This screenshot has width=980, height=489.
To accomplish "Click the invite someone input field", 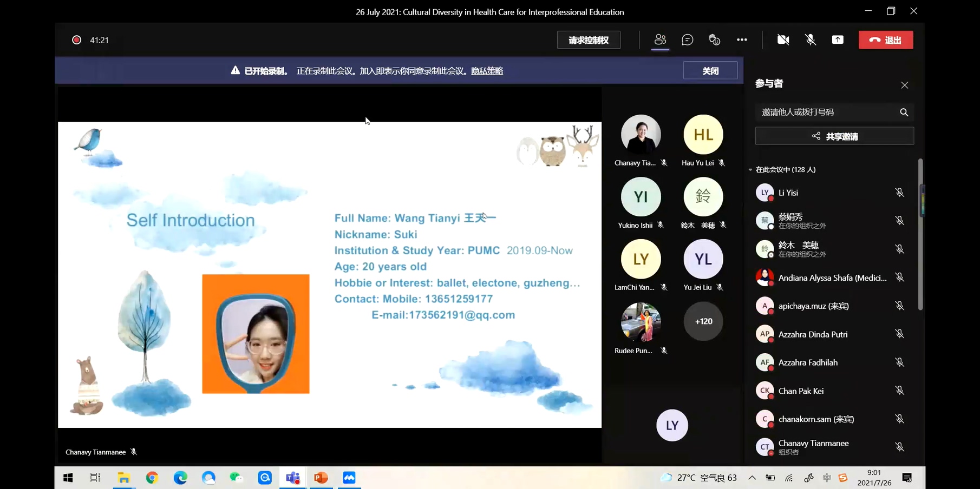I will (826, 112).
